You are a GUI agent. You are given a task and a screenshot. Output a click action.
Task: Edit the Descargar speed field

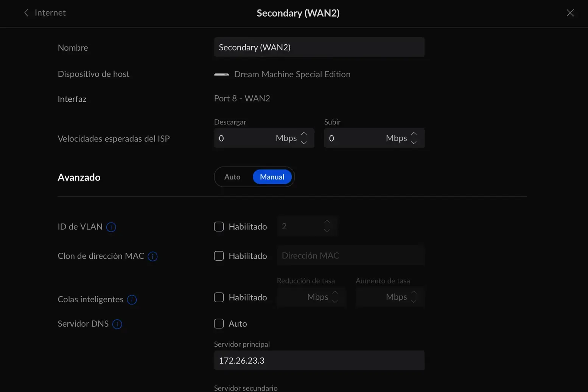[264, 138]
